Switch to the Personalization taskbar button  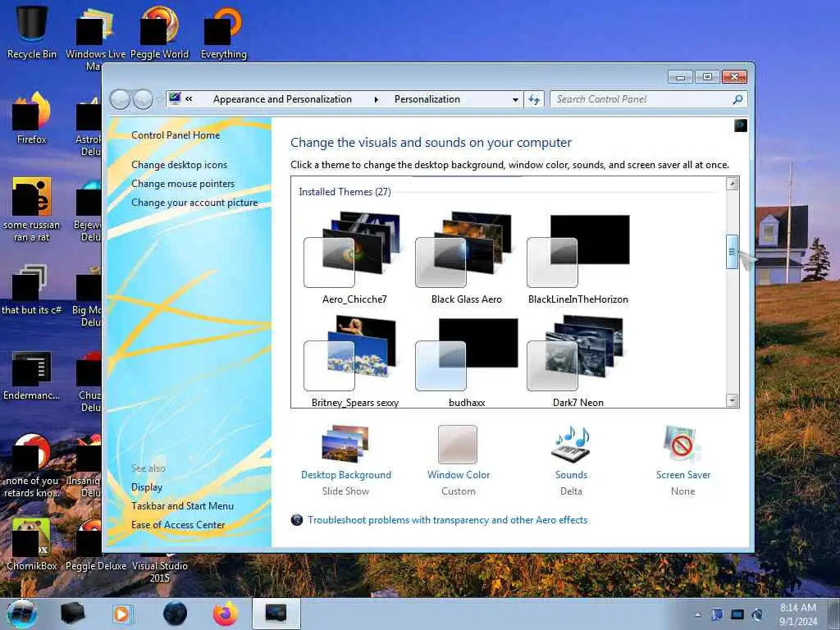click(x=276, y=614)
